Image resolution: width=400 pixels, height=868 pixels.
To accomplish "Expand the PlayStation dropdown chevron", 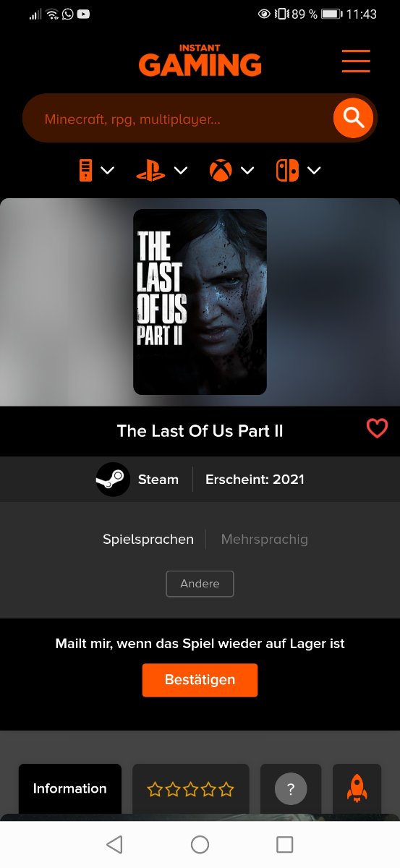I will coord(181,171).
